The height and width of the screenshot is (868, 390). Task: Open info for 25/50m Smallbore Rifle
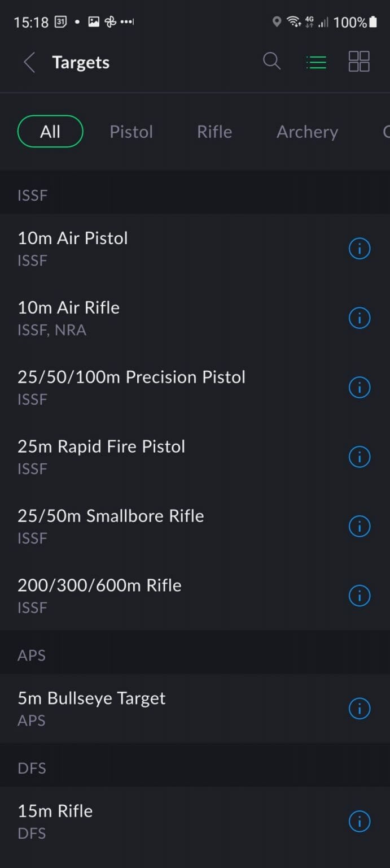coord(360,526)
